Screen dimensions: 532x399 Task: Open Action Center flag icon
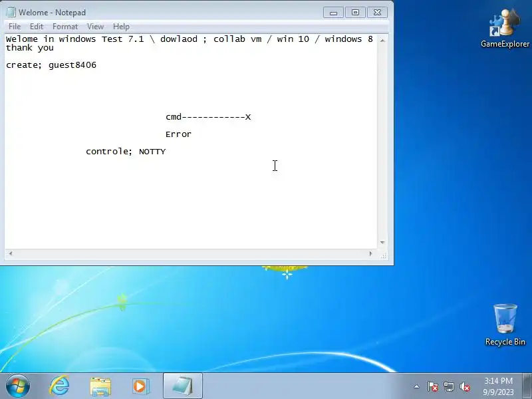point(433,386)
